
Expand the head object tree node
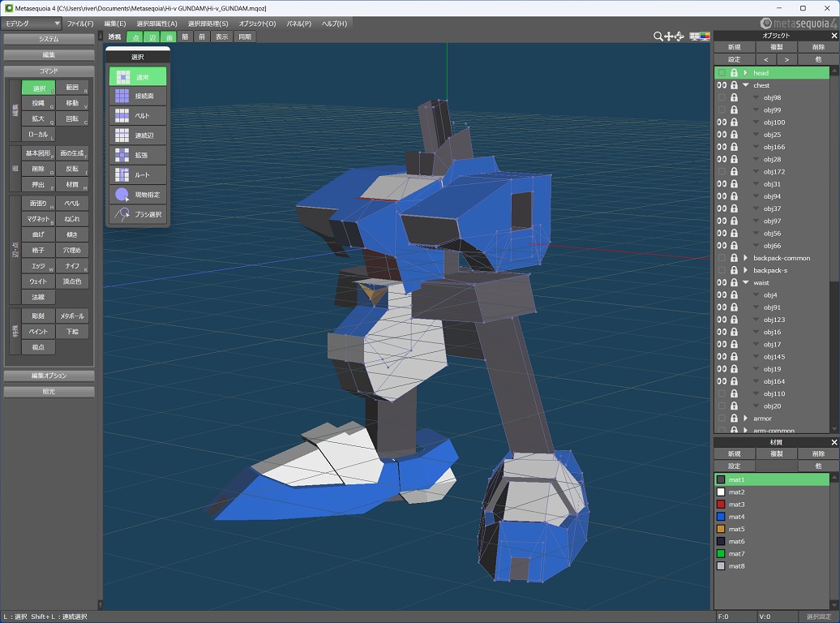click(x=745, y=73)
